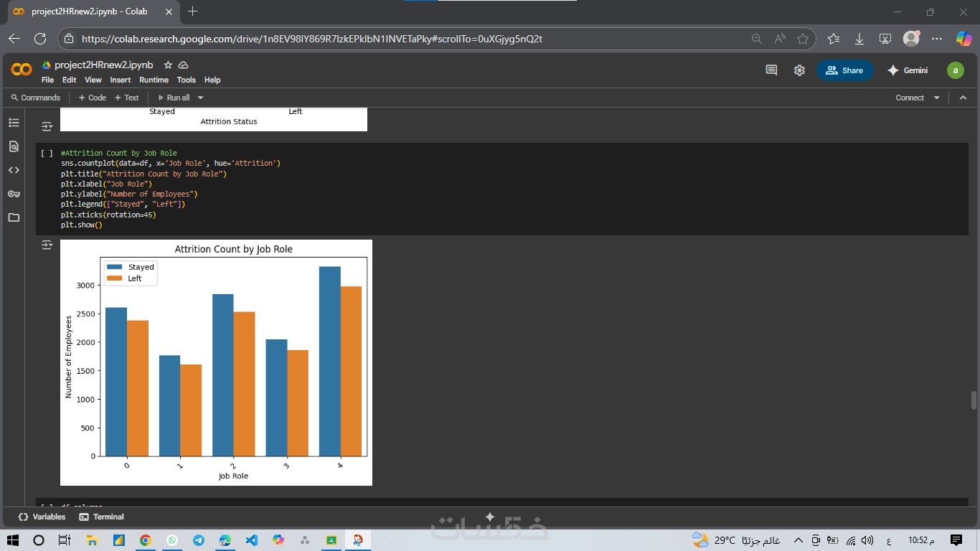Open the Files folder icon in sidebar

click(14, 217)
